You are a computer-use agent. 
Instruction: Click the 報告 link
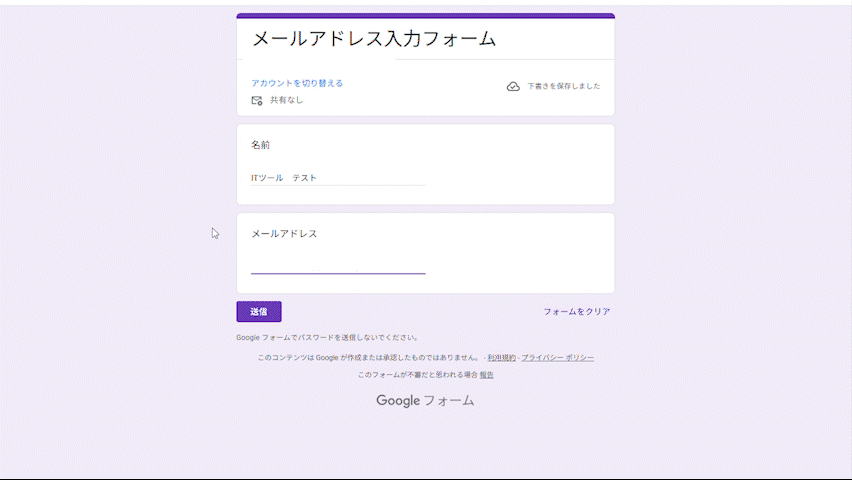point(486,375)
